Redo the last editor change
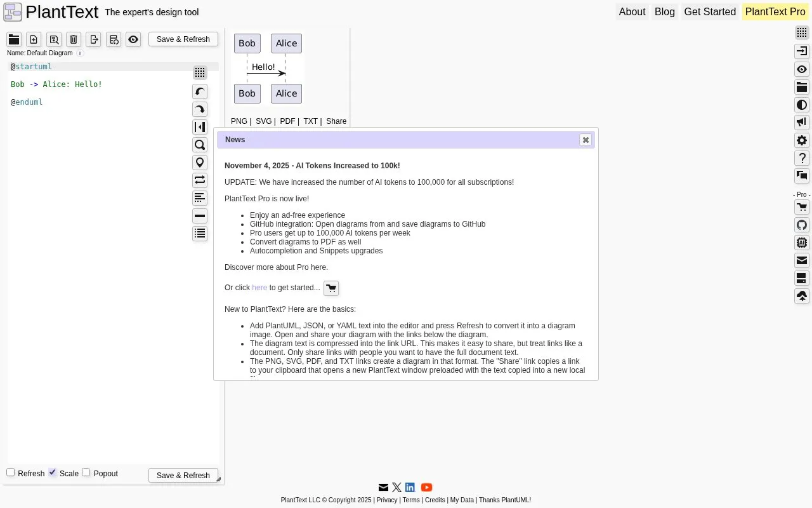Image resolution: width=812 pixels, height=508 pixels. point(200,109)
